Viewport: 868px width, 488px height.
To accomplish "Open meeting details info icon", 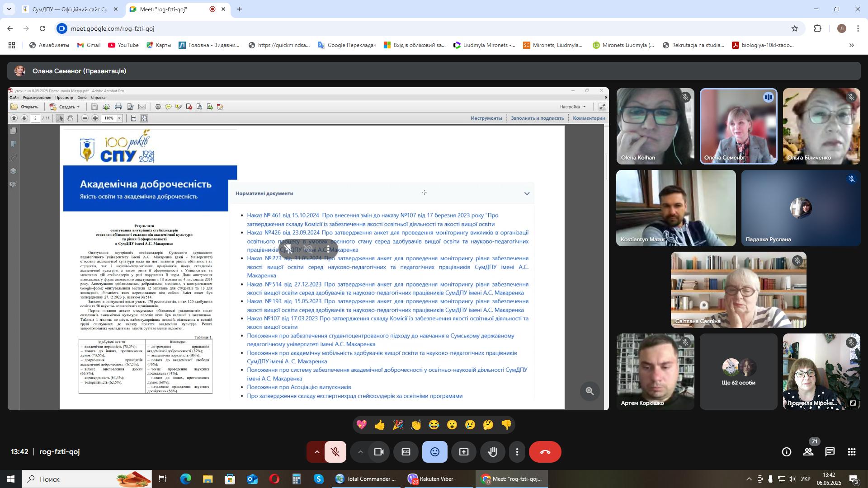I will click(787, 452).
